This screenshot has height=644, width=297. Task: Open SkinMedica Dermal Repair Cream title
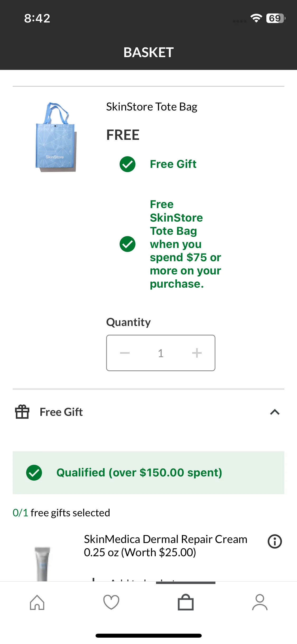tap(166, 546)
